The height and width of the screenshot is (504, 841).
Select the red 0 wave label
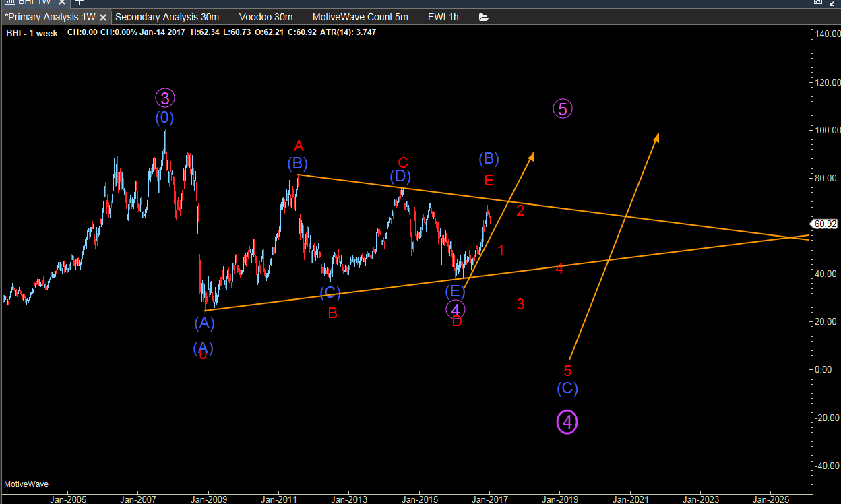point(203,354)
